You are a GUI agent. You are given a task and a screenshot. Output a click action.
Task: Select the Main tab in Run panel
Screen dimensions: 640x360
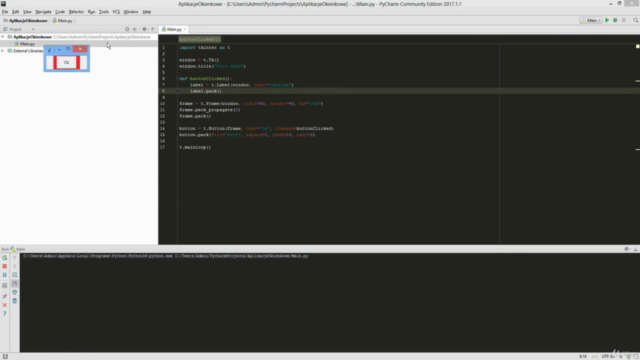coord(18,249)
